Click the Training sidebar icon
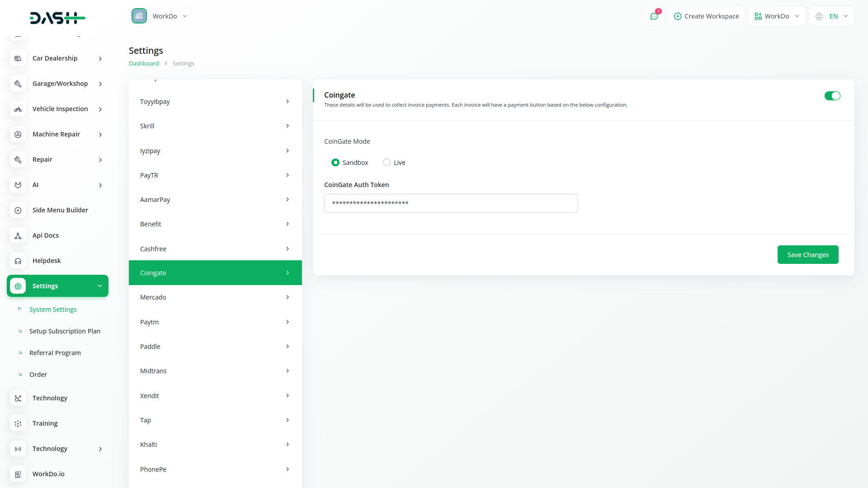This screenshot has height=488, width=868. 18,423
